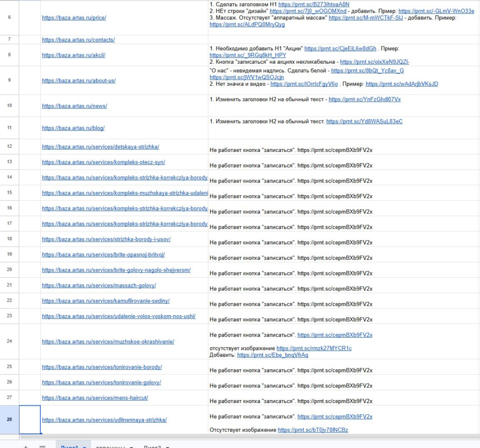Switch to the Лист1 sheet tab
Screen dimensions: 480x448
coord(69,447)
